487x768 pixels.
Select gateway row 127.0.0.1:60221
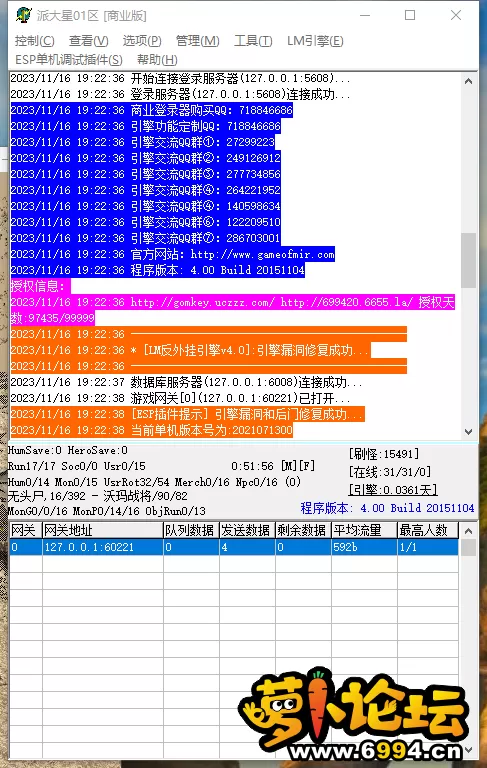tap(234, 547)
